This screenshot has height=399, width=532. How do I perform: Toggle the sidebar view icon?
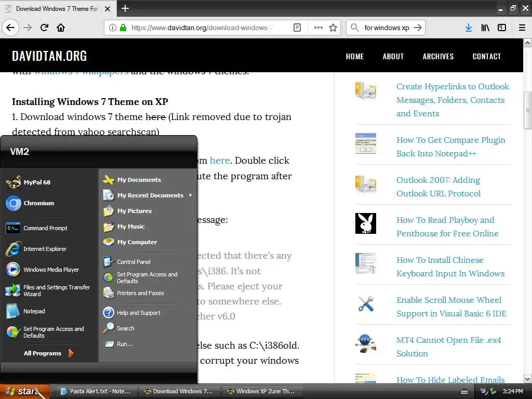502,28
